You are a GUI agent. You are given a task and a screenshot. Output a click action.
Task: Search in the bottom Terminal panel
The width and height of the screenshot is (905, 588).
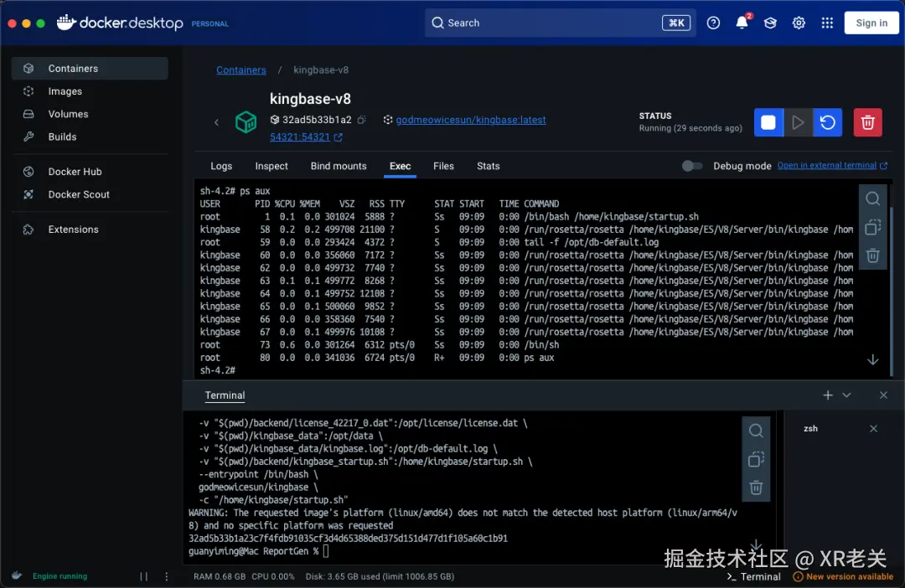[x=756, y=431]
